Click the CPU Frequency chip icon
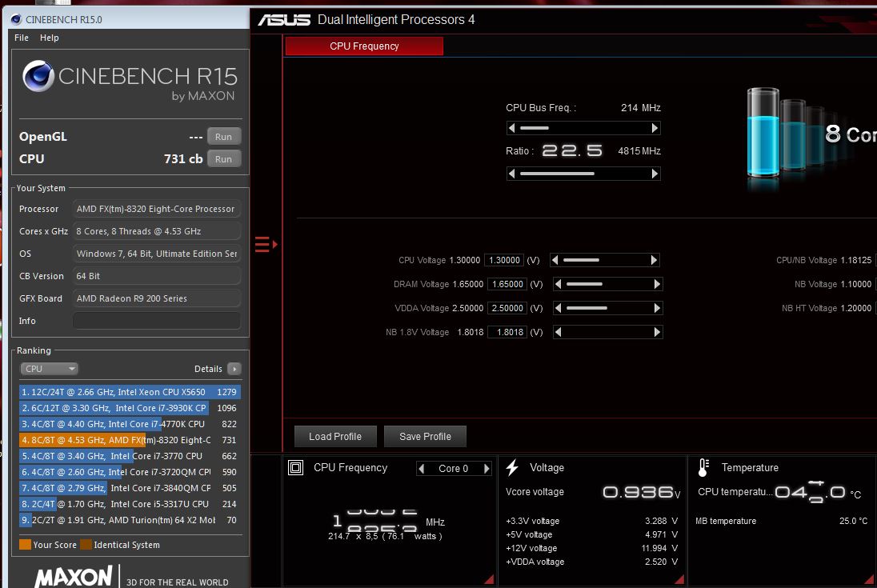The image size is (877, 588). (x=296, y=467)
